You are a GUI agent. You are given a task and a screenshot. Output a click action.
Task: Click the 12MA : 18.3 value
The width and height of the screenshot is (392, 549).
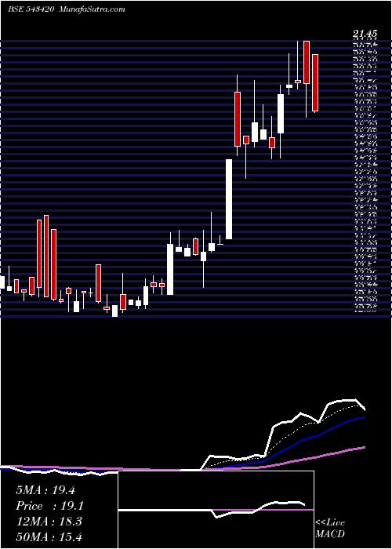click(x=49, y=521)
